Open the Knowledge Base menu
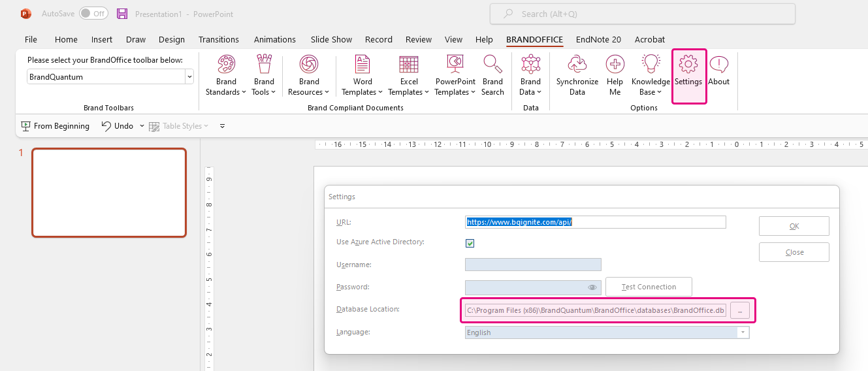This screenshot has height=371, width=868. 651,76
